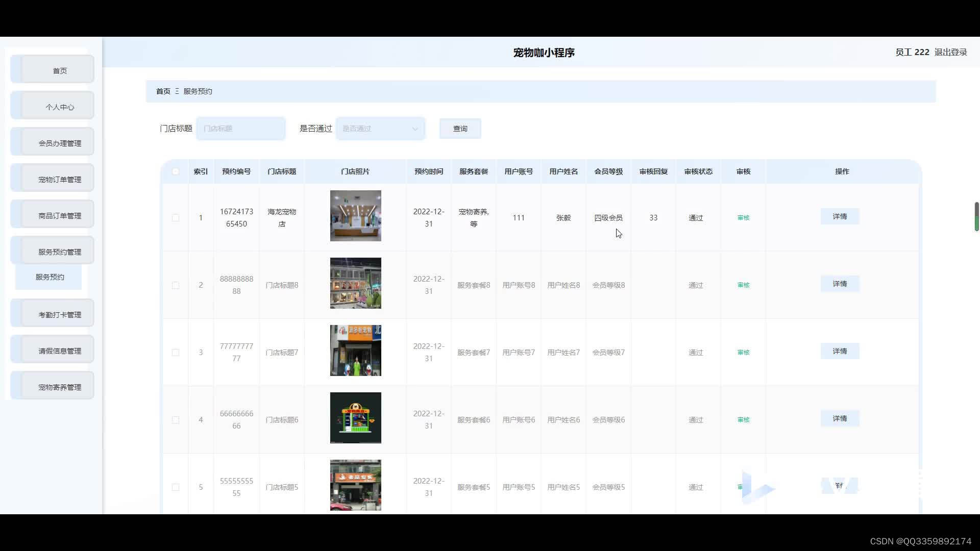The width and height of the screenshot is (980, 551).
Task: Expand 宠物订单管理 menu
Action: click(53, 179)
